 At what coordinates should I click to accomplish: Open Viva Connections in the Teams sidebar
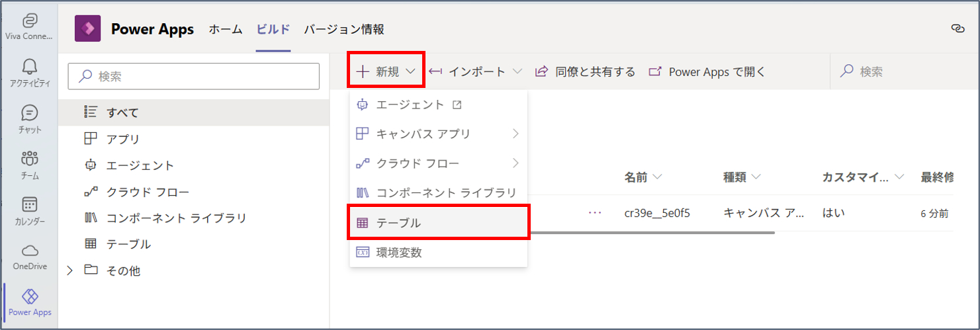point(29,26)
